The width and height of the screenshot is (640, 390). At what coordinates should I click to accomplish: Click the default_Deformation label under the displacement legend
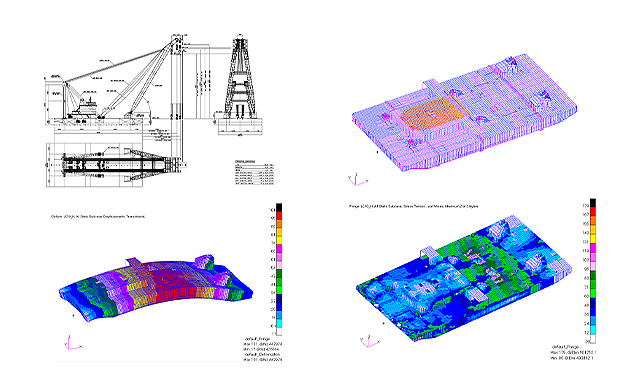(x=264, y=355)
